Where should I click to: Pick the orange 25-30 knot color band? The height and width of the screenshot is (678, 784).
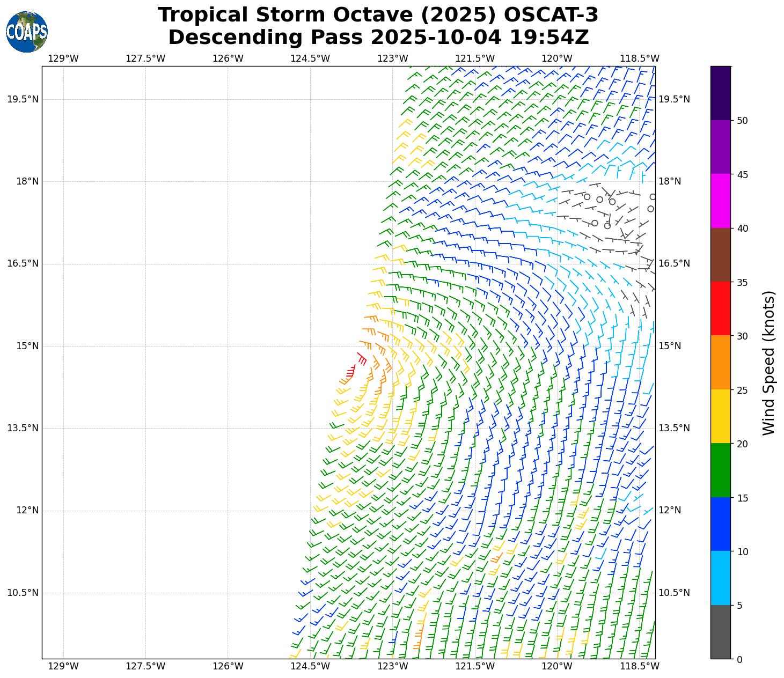pos(720,362)
